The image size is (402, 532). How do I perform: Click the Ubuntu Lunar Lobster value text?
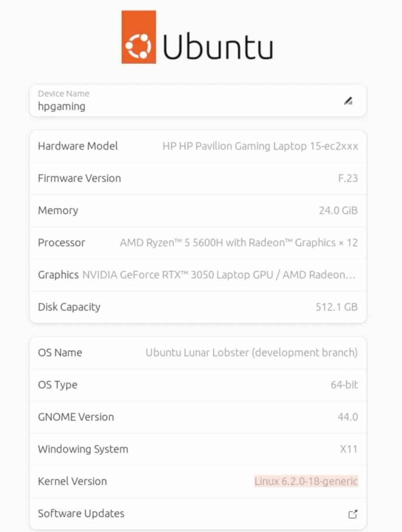click(252, 353)
